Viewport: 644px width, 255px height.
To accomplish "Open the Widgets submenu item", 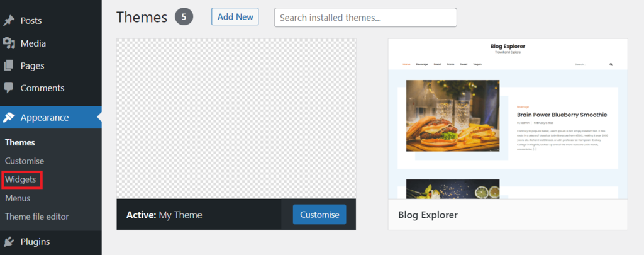I will pos(21,179).
